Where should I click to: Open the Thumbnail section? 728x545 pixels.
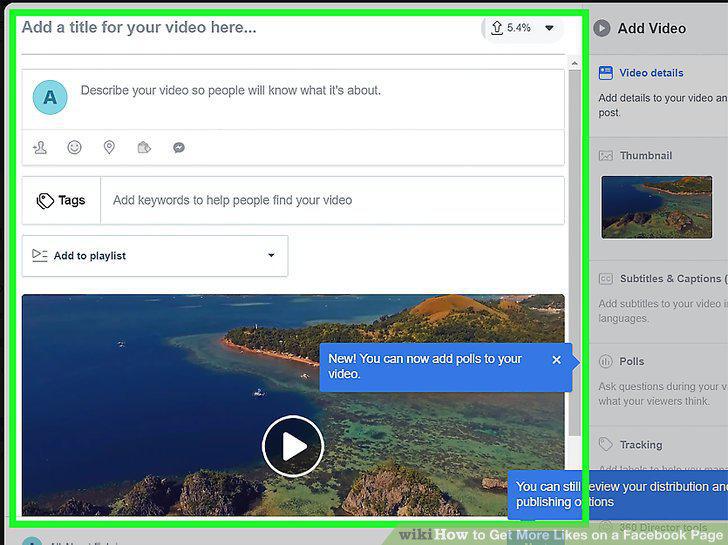[x=645, y=156]
